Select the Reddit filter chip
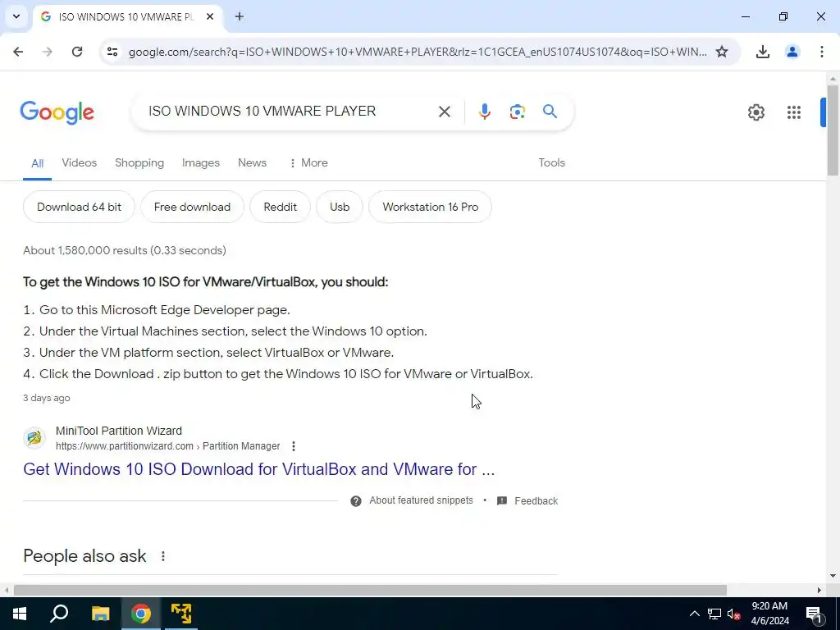The image size is (840, 630). (281, 207)
